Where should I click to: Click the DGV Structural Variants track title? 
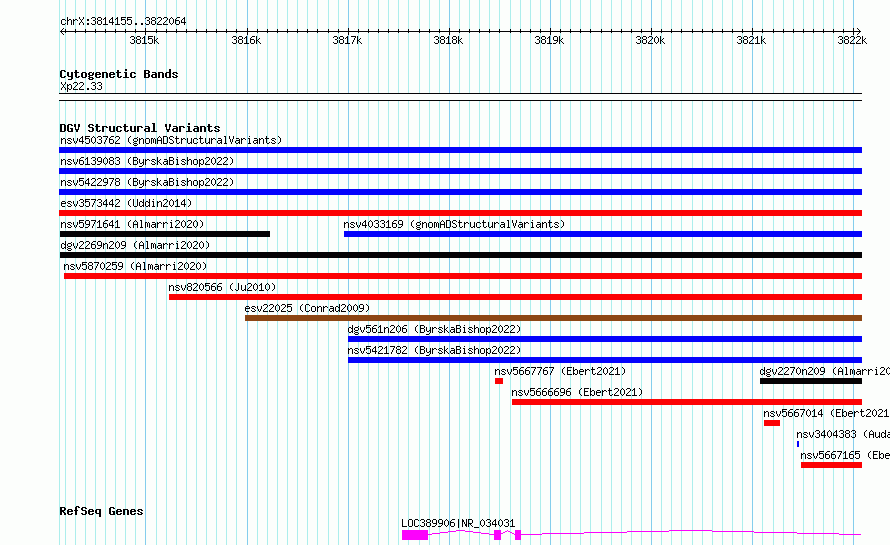tap(140, 128)
